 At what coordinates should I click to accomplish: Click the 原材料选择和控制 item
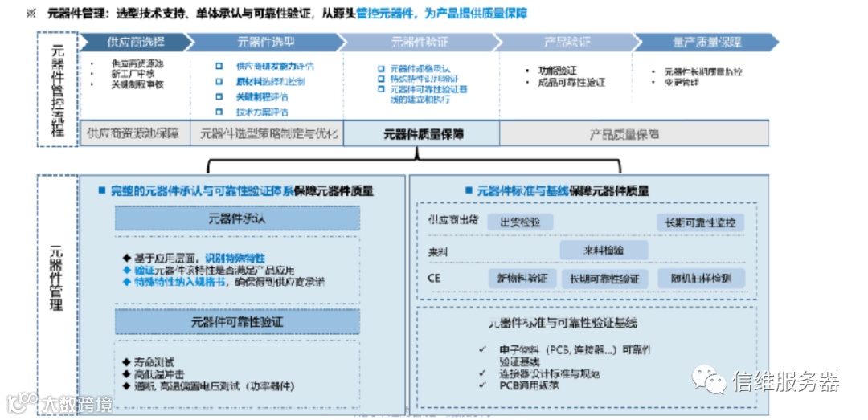[270, 82]
